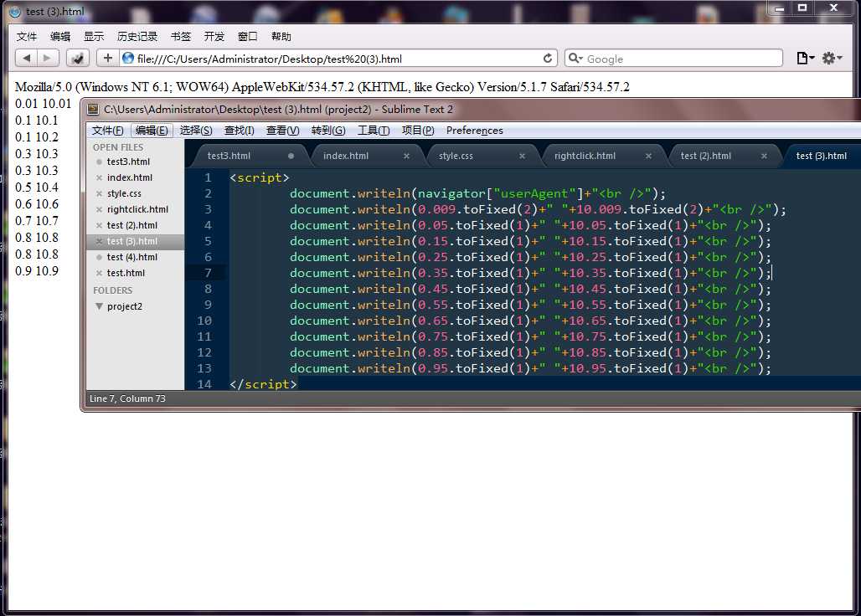Reload page with the refresh icon
The height and width of the screenshot is (616, 861).
tap(548, 58)
